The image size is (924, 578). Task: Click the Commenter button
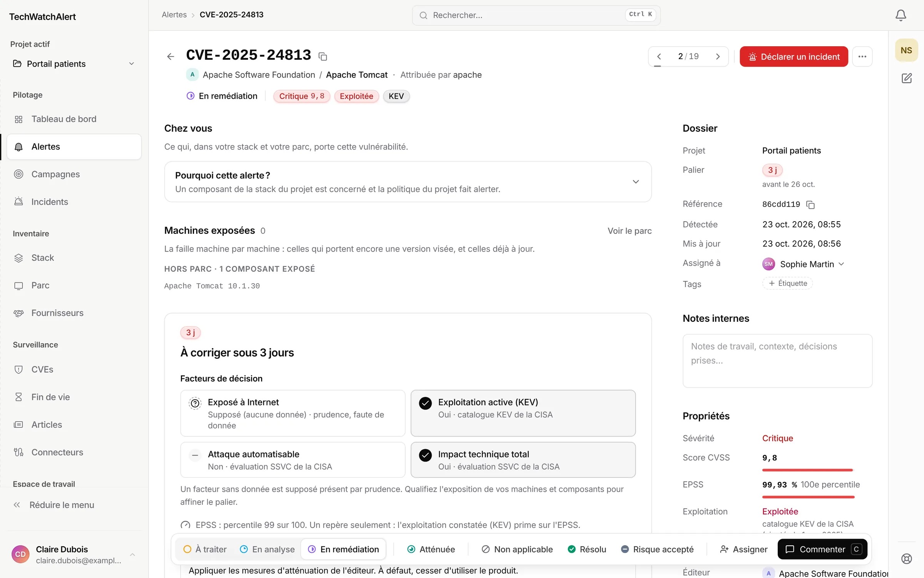822,549
